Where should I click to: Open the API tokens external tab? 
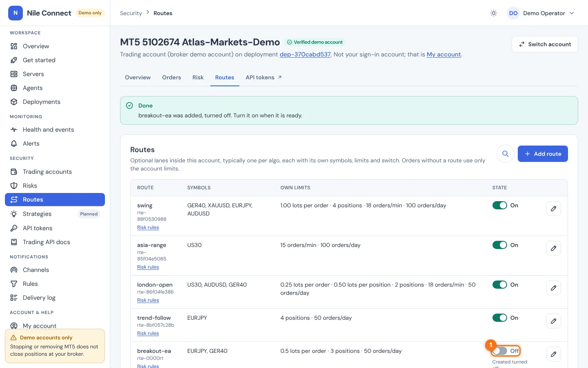pyautogui.click(x=264, y=77)
